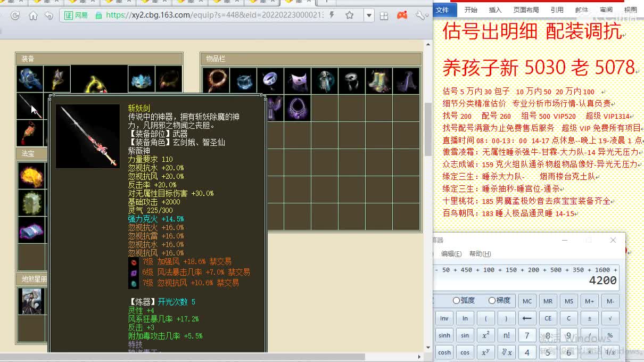Bookmark page with the star icon

[x=349, y=15]
